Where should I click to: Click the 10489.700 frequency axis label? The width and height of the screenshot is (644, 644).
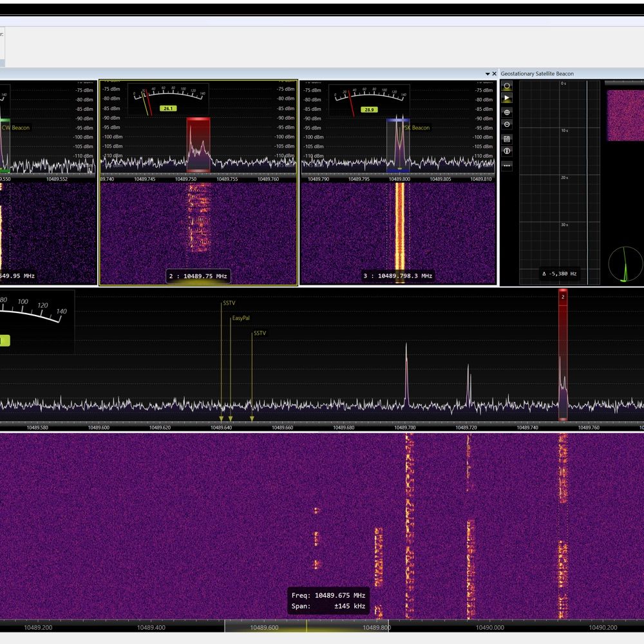click(x=405, y=428)
